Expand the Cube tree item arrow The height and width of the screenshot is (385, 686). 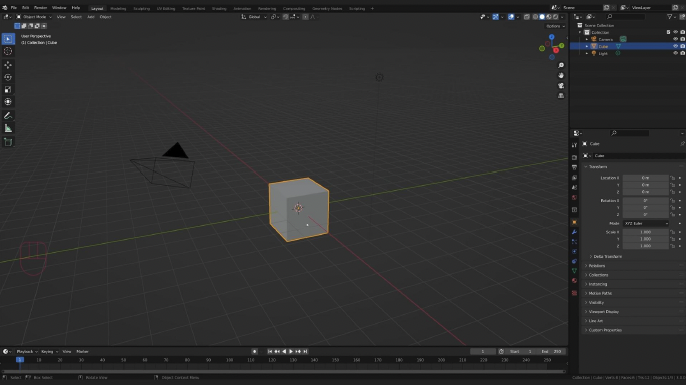587,46
